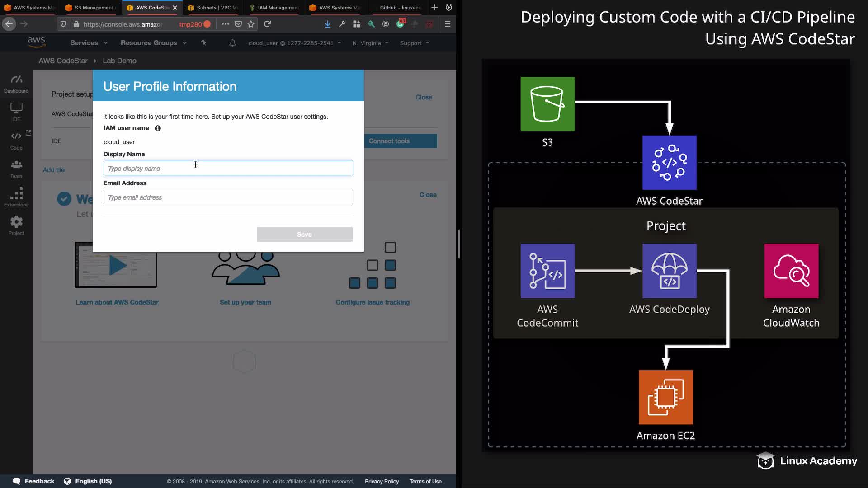Click into the Display Name field

tap(228, 169)
